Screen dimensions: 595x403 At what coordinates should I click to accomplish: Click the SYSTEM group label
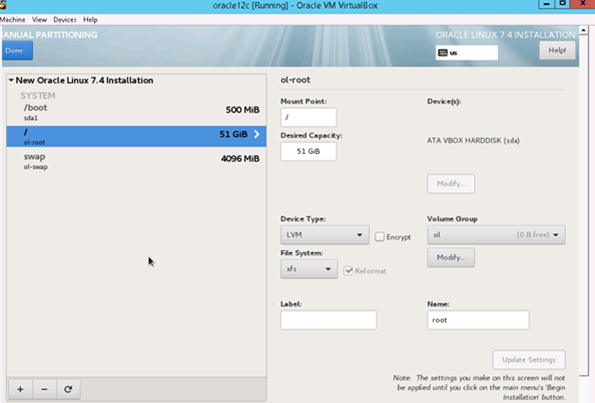click(38, 95)
